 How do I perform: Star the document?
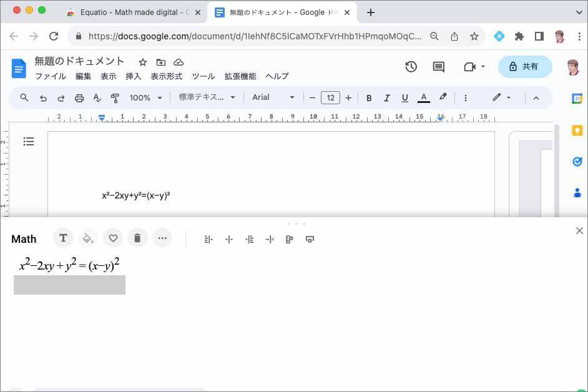click(142, 62)
